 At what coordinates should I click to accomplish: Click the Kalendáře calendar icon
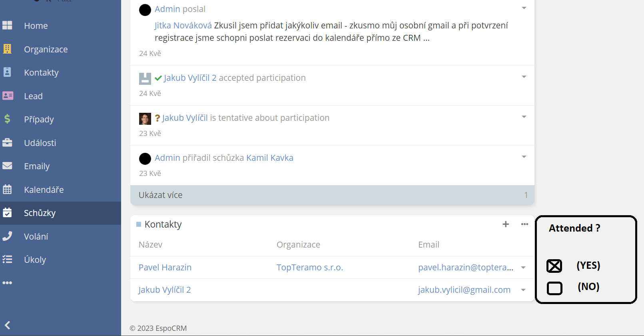pos(7,189)
